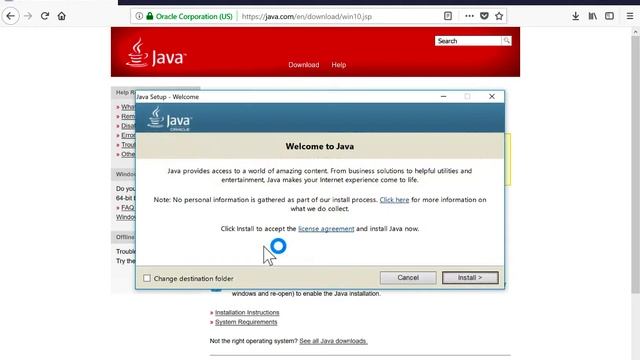The height and width of the screenshot is (360, 640).
Task: Go back using the browser back arrow
Action: (11, 16)
